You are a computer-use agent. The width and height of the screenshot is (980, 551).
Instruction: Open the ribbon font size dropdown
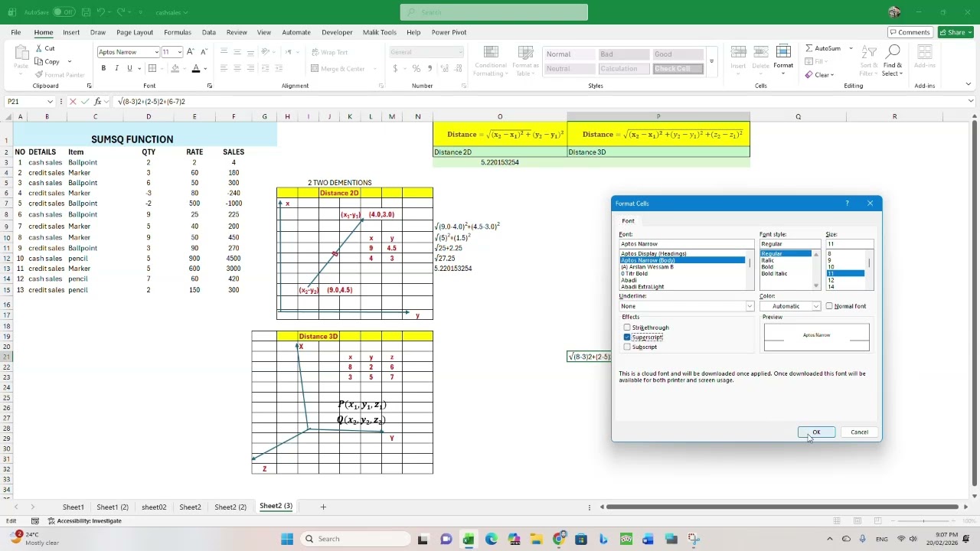tap(179, 52)
